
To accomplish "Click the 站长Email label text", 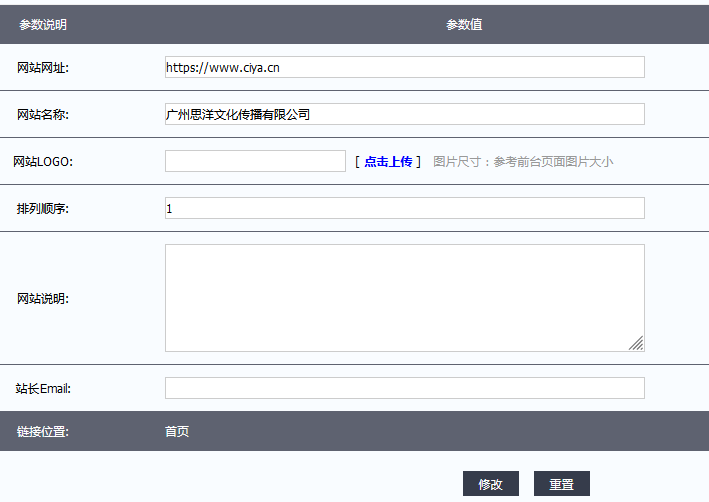I will tap(43, 388).
